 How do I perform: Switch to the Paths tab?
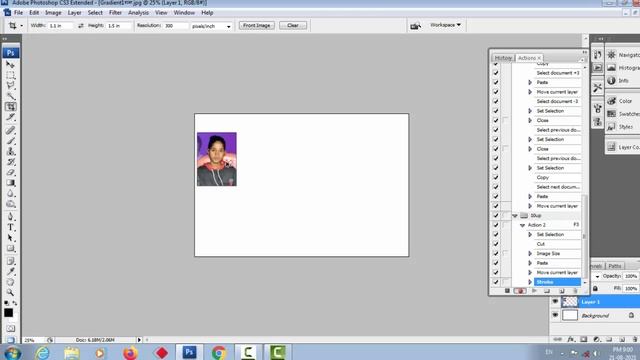click(x=614, y=266)
